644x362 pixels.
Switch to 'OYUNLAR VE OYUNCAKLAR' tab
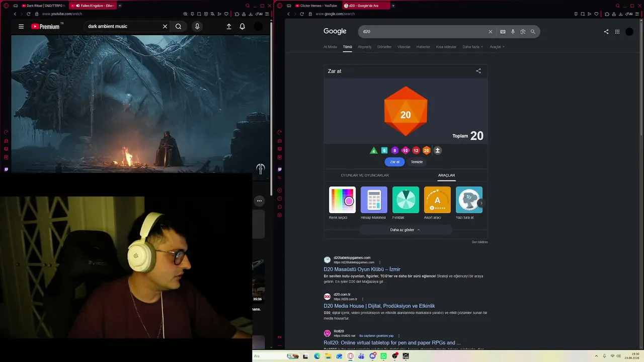coord(365,175)
